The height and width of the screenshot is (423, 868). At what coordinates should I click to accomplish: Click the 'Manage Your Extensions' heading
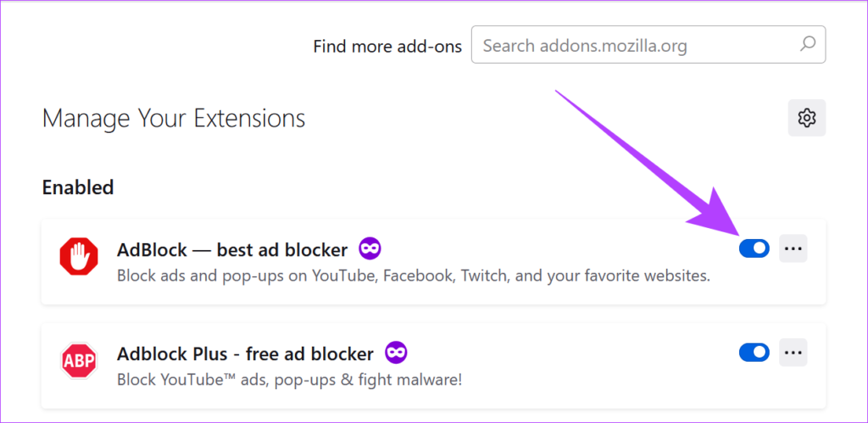click(x=173, y=119)
